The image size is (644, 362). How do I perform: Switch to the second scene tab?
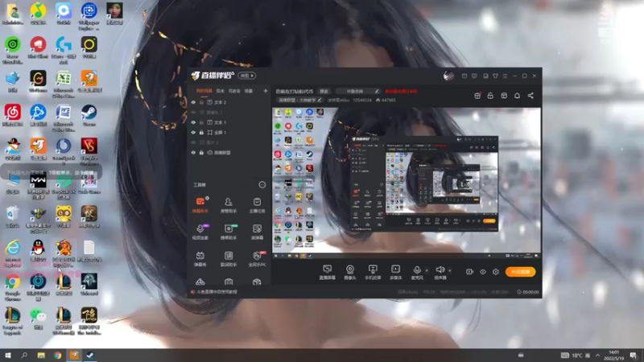coord(220,91)
